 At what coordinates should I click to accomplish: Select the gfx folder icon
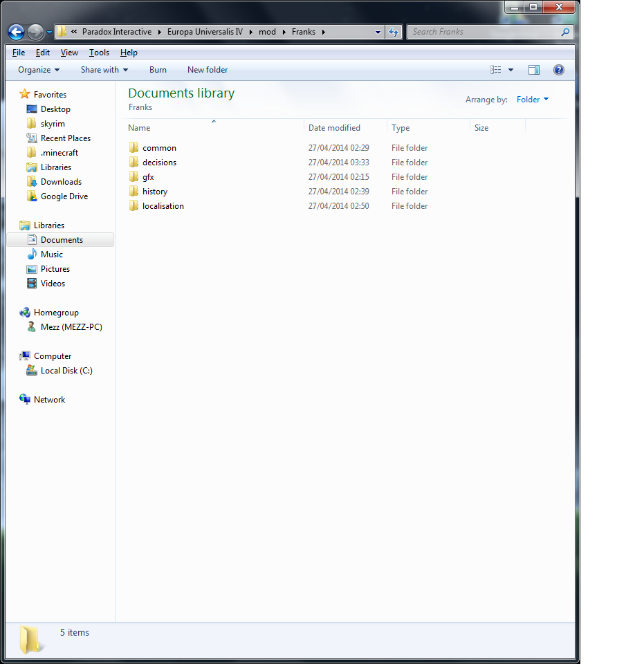(x=134, y=176)
